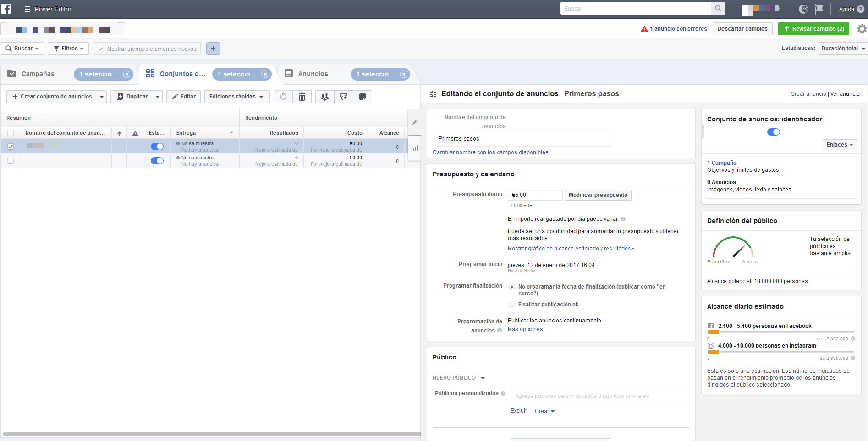
Task: Click the Más opciones link
Action: pyautogui.click(x=525, y=329)
